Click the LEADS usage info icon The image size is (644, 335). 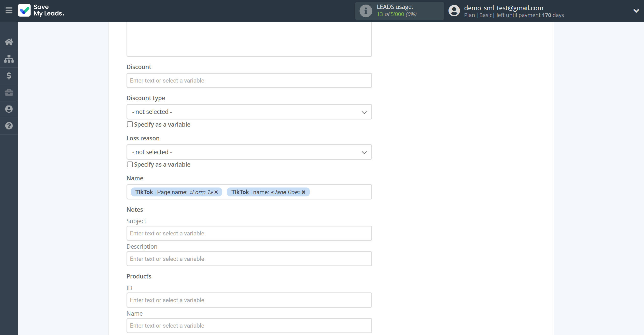pyautogui.click(x=366, y=11)
